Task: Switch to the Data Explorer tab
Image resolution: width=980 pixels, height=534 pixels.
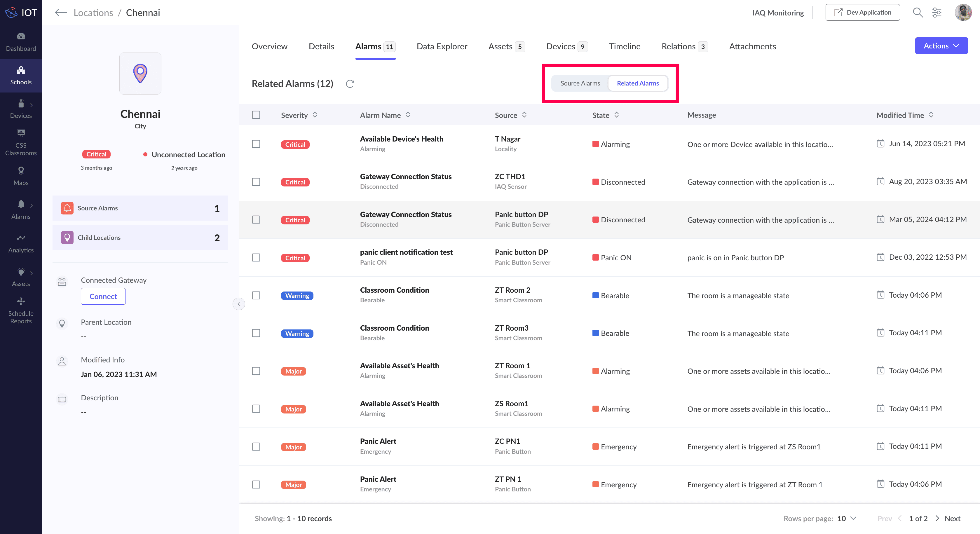Action: pos(442,46)
